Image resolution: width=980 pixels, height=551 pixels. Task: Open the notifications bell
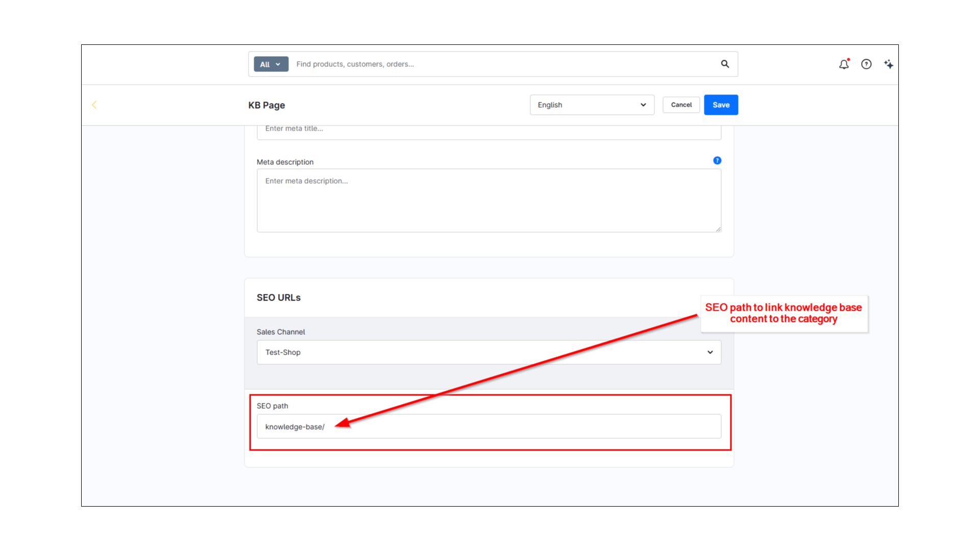point(844,64)
